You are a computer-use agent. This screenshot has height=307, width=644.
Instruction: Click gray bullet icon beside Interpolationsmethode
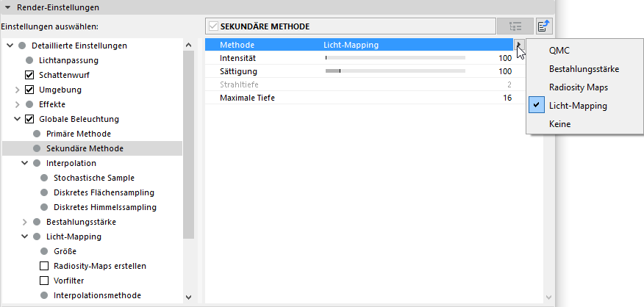tap(44, 295)
